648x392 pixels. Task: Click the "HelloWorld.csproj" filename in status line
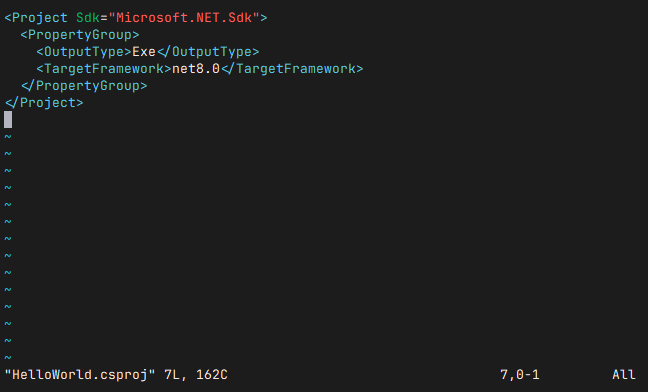tap(80, 375)
